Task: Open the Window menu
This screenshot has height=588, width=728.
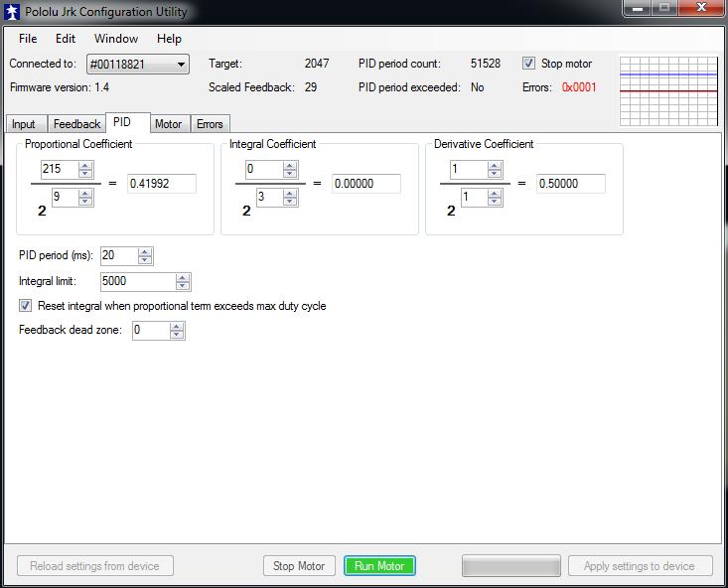Action: click(116, 39)
